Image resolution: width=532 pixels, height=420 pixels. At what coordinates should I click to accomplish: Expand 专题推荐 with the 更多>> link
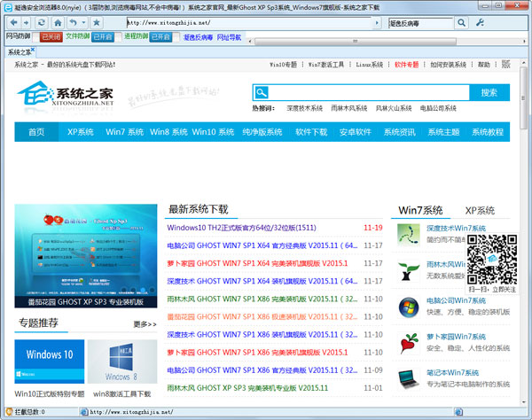click(x=145, y=324)
